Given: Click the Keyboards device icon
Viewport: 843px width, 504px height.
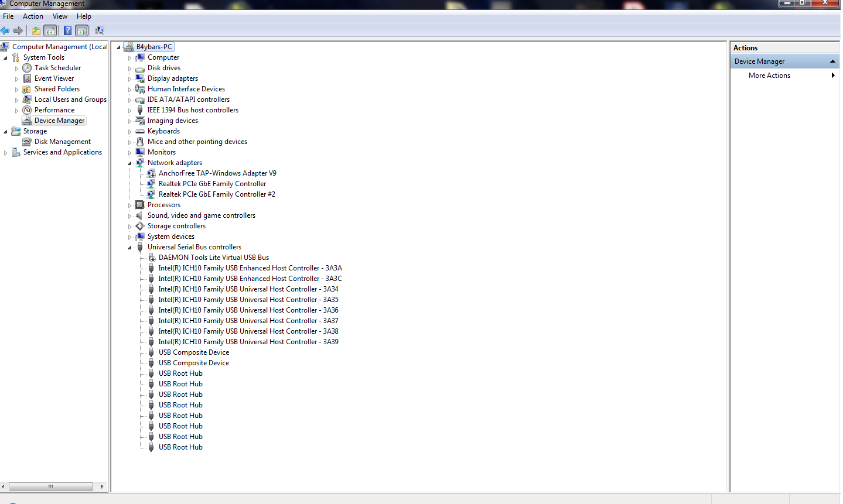Looking at the screenshot, I should click(140, 131).
